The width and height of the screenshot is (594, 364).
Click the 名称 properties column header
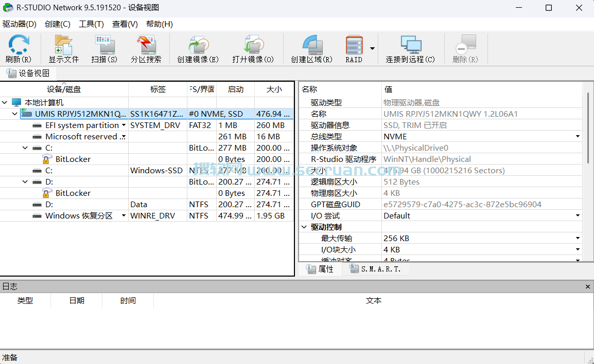(x=340, y=89)
